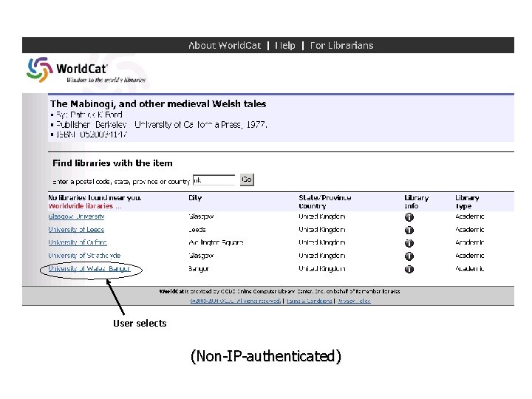Click the State/Province Country column header

324,202
